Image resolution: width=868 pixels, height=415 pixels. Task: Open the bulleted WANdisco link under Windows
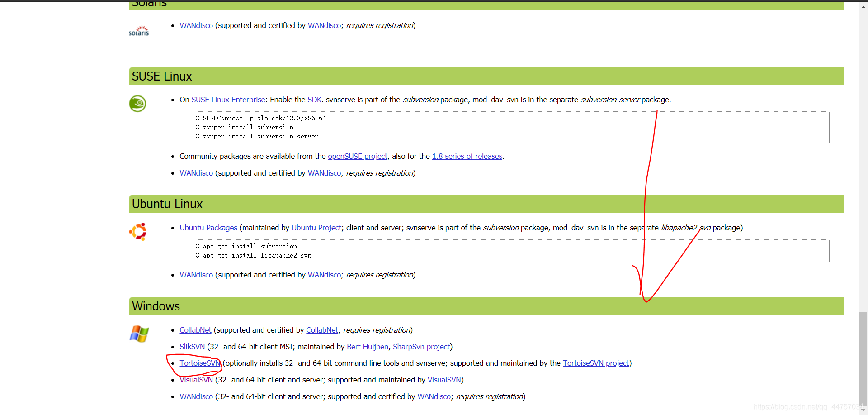196,396
